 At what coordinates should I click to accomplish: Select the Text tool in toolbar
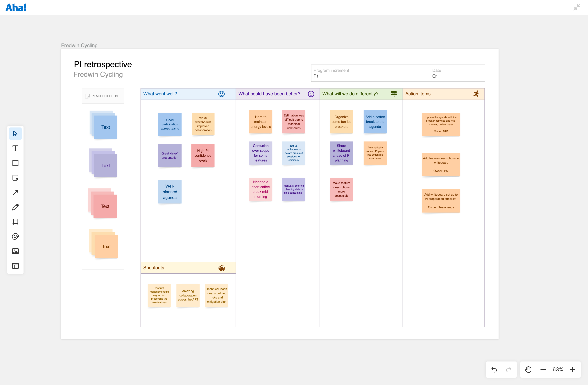[x=15, y=148]
